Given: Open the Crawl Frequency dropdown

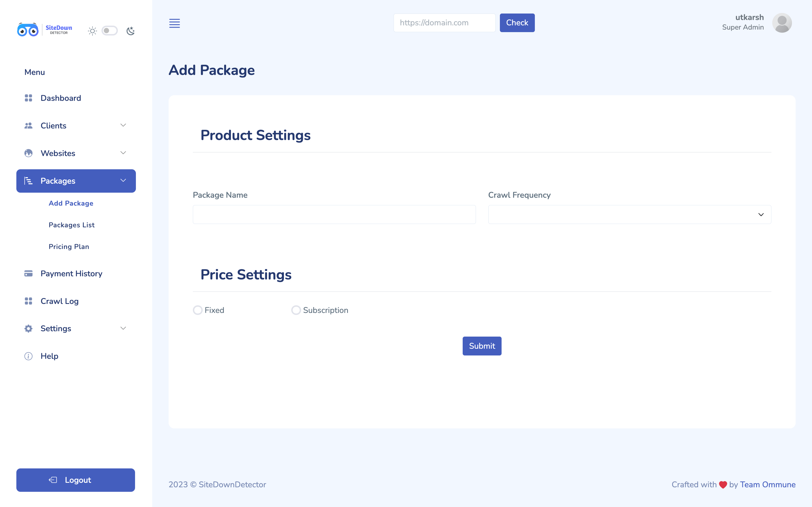Looking at the screenshot, I should (761, 214).
